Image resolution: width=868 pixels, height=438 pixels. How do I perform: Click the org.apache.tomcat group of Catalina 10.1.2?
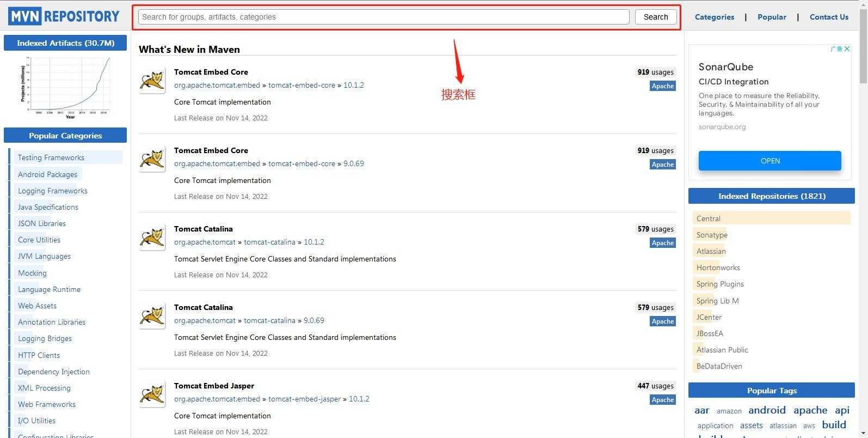click(205, 242)
